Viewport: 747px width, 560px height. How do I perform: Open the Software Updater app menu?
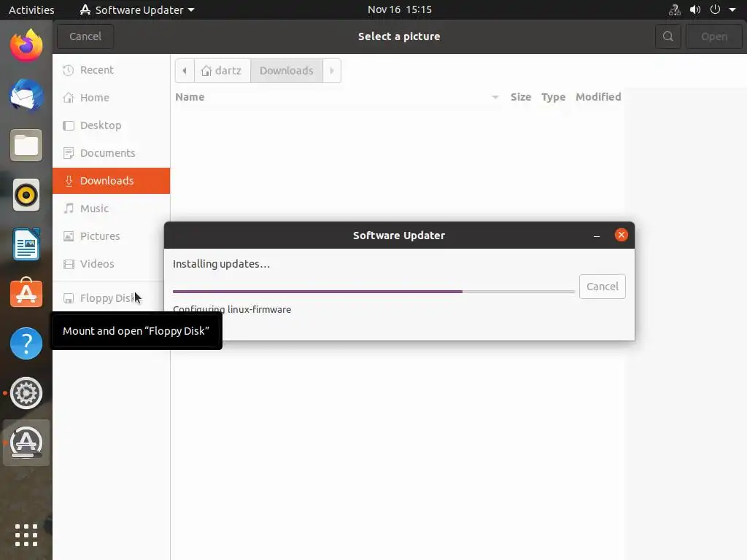click(x=137, y=10)
